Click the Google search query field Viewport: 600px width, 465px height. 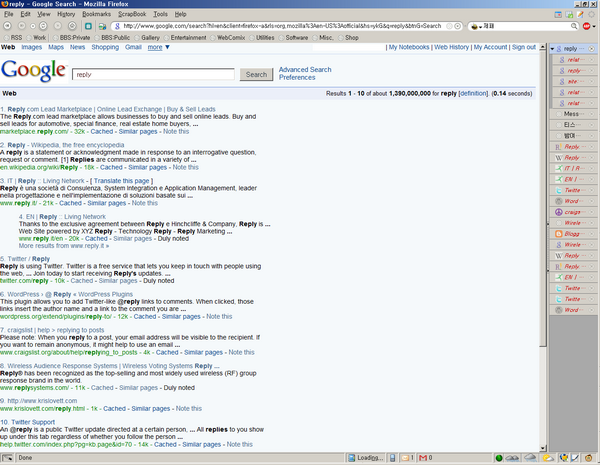[153, 75]
